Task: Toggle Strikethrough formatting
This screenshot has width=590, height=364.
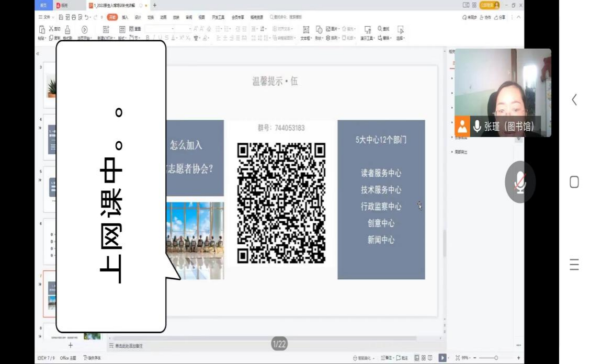Action: pyautogui.click(x=167, y=38)
